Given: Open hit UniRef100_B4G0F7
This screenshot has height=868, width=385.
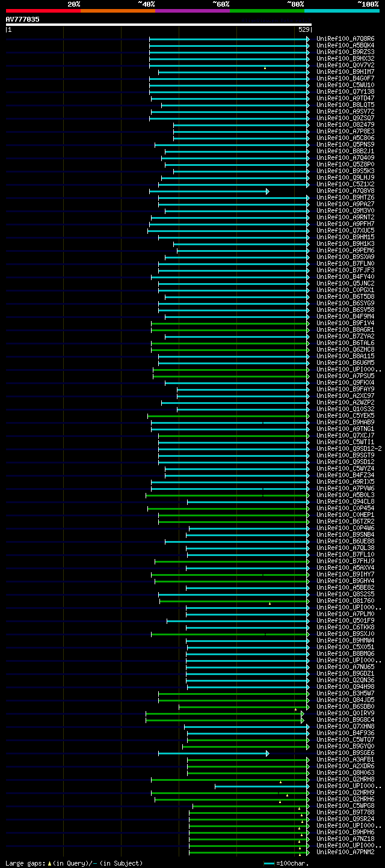Looking at the screenshot, I should pos(345,79).
